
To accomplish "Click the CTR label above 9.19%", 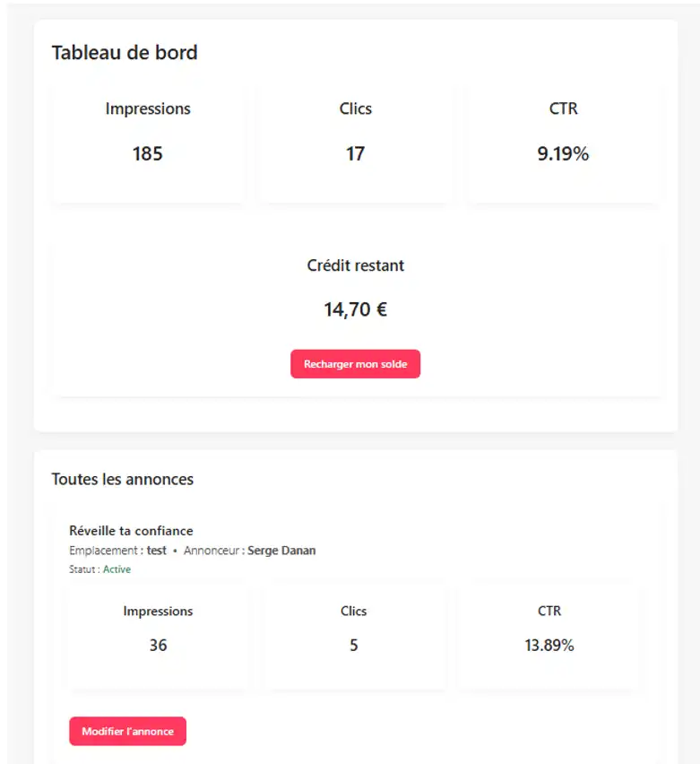I will pyautogui.click(x=563, y=109).
